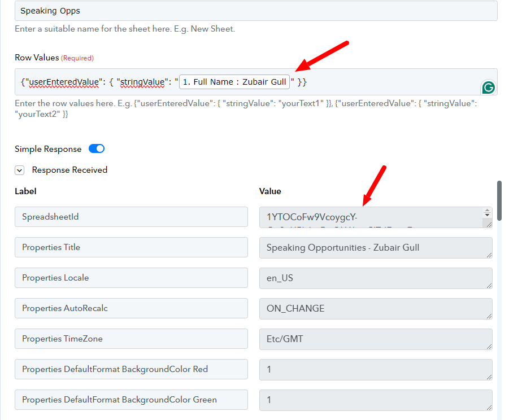Click the ON_CHANGE AutoRecalc value field
Screen dimensions: 509x420
pos(376,308)
